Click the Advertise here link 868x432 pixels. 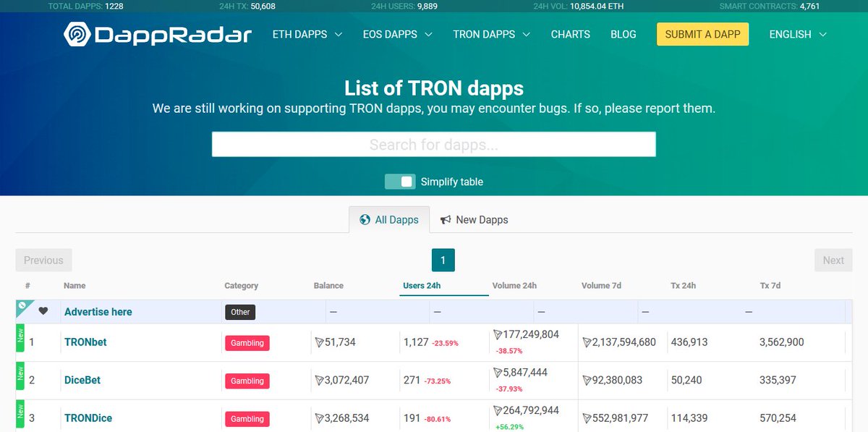point(98,312)
